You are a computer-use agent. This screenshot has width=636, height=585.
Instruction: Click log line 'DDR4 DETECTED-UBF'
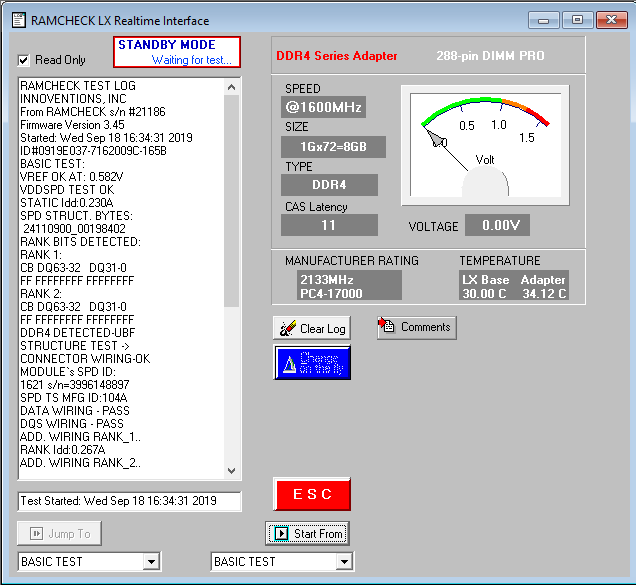[x=77, y=333]
